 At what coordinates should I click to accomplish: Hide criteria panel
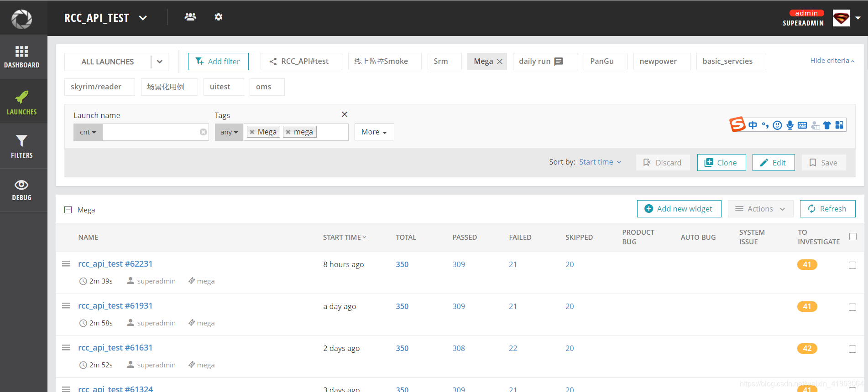(832, 61)
